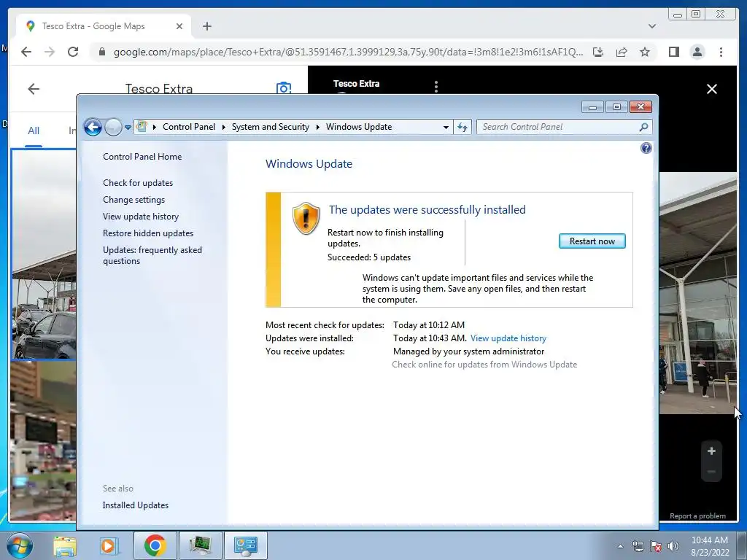
Task: Switch to Control Panel taskbar button
Action: [245, 545]
